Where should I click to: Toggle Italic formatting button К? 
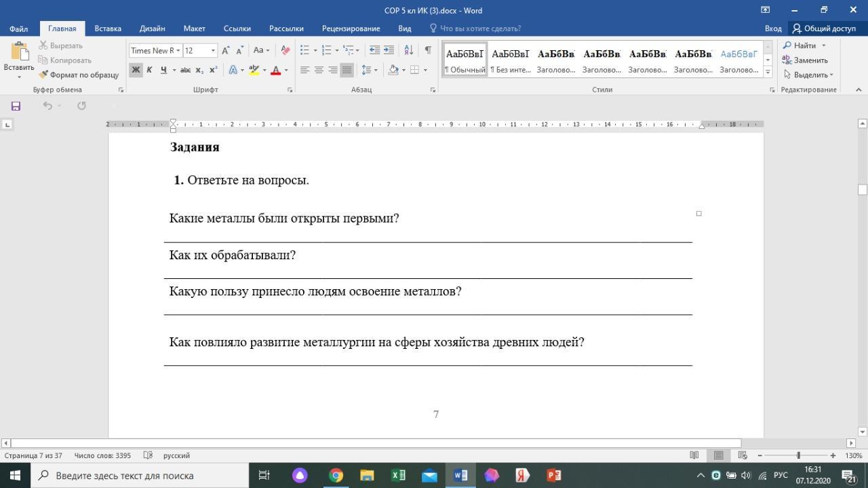click(x=149, y=70)
